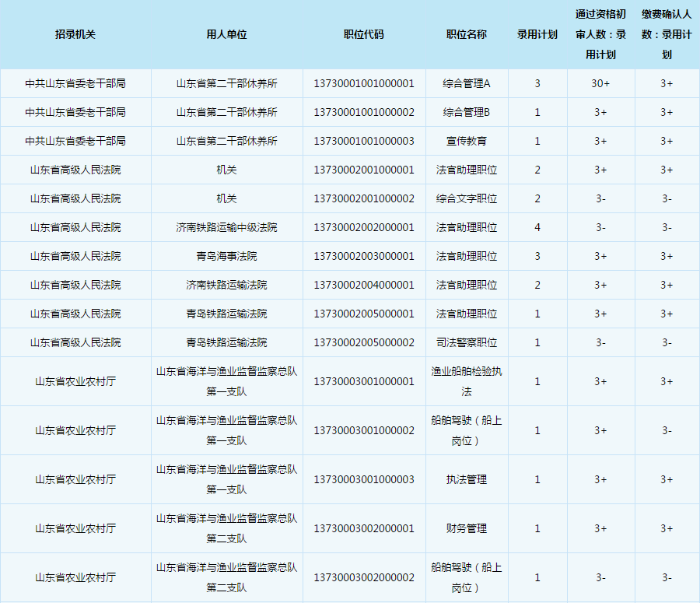This screenshot has width=700, height=603.
Task: Click position code 13730002003000001
Action: pos(364,257)
